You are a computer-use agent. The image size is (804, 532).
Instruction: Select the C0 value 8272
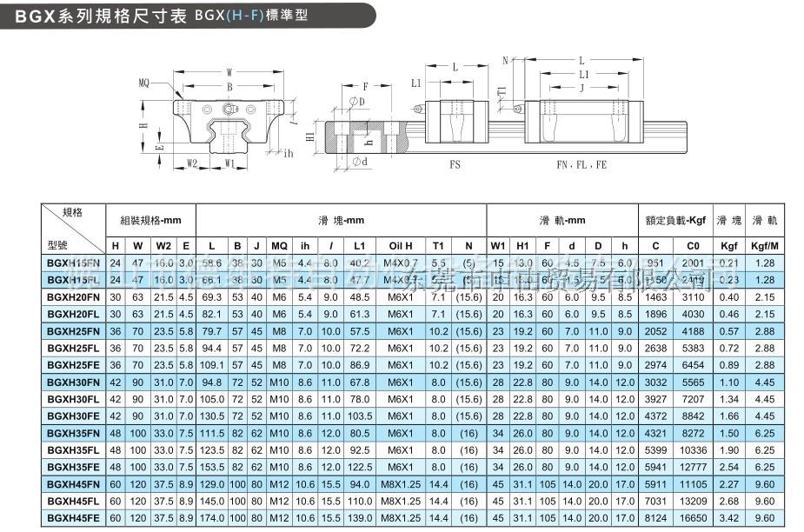click(693, 434)
